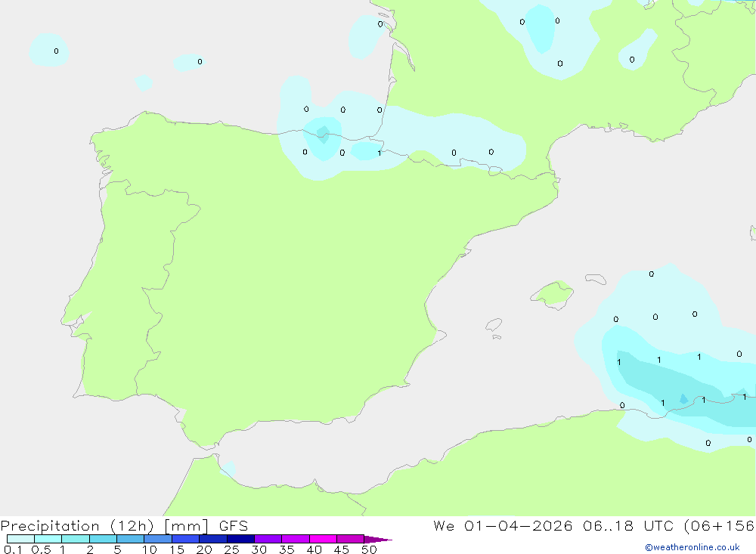Screen dimensions: 756x554
Task: Click the '(06+156' forecast offset text
Action: 720,526
